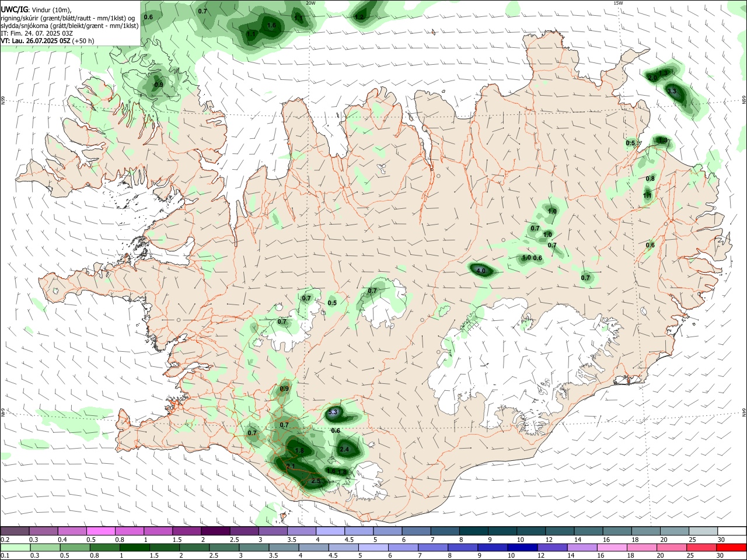
Task: Click the 1.2 value in the northern sea
Action: (359, 17)
